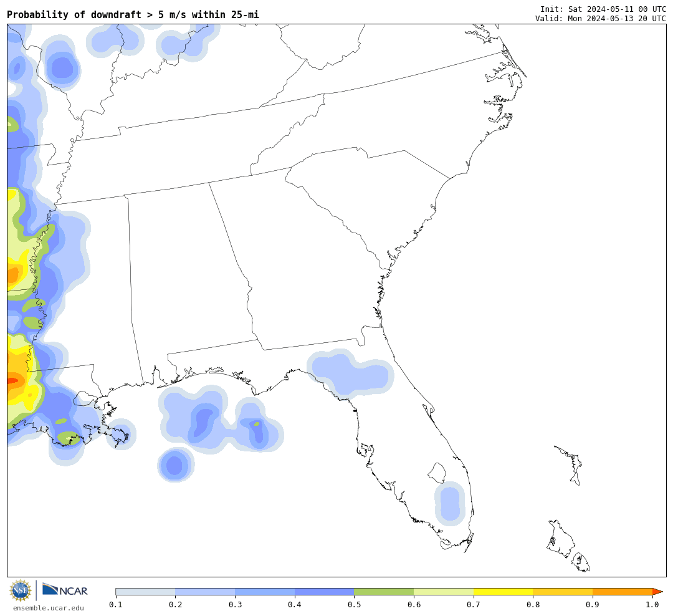Click the red arrow tip of colorbar
Screen dimensions: 673x616
(x=657, y=592)
